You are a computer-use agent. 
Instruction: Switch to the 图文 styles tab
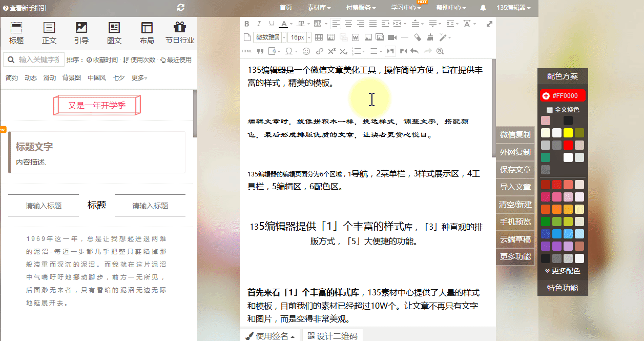coord(114,34)
